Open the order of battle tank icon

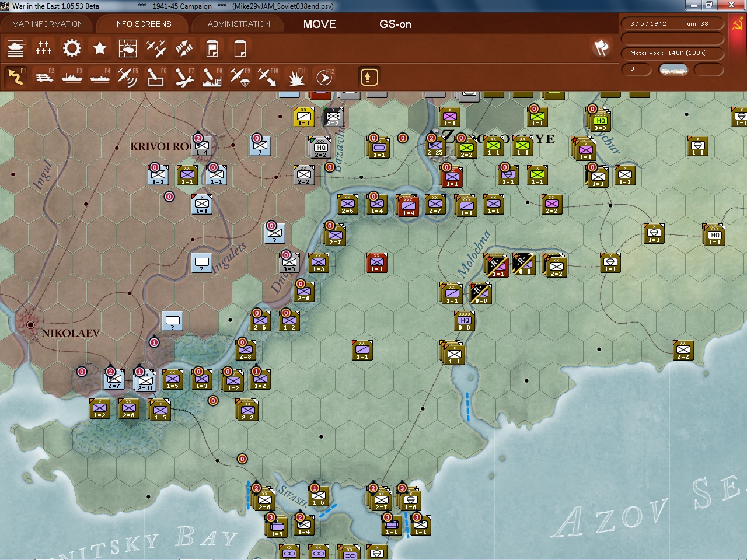click(x=16, y=48)
